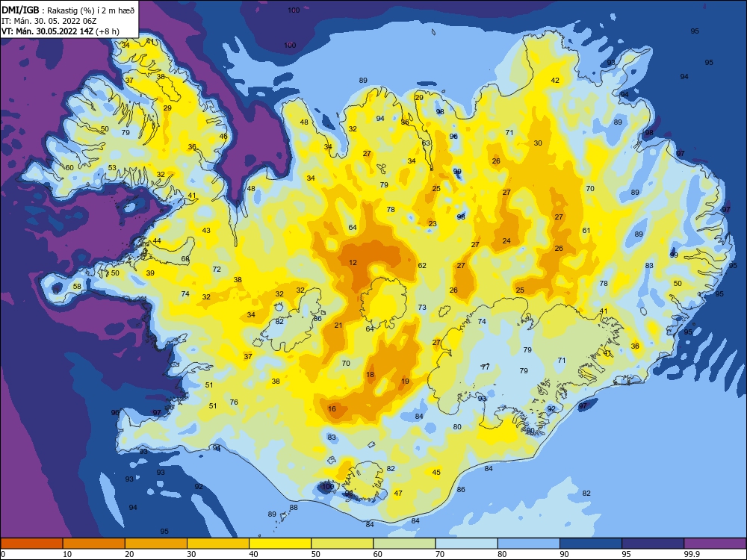
Task: Click the '45' value near the south coast
Action: point(436,473)
